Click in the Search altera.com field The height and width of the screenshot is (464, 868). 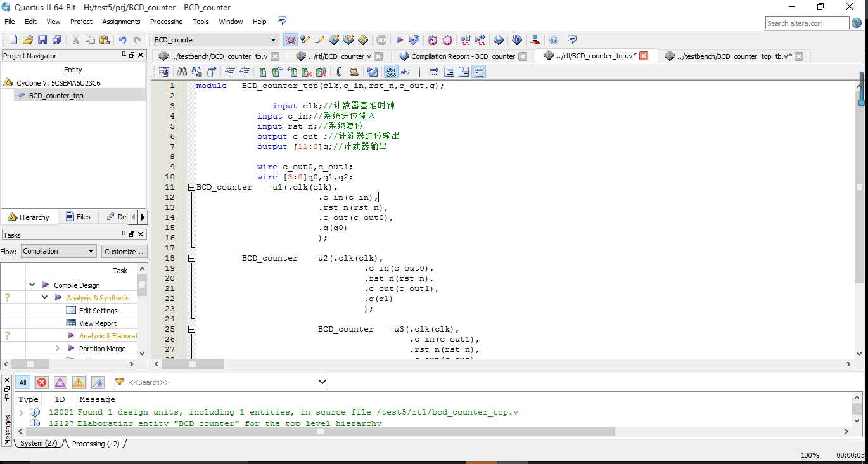807,23
